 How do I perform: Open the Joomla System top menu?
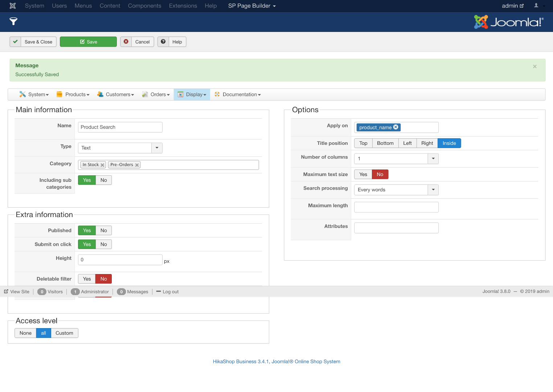tap(34, 6)
